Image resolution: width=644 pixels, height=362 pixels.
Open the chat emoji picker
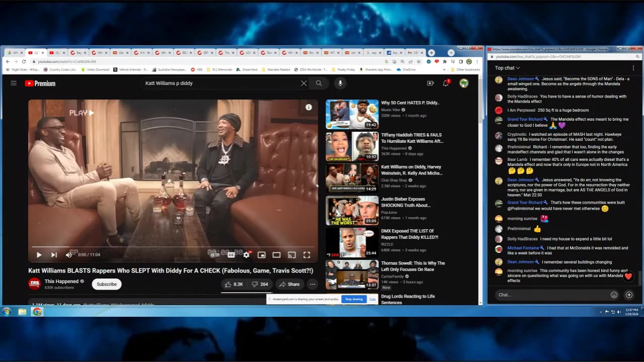pos(614,295)
